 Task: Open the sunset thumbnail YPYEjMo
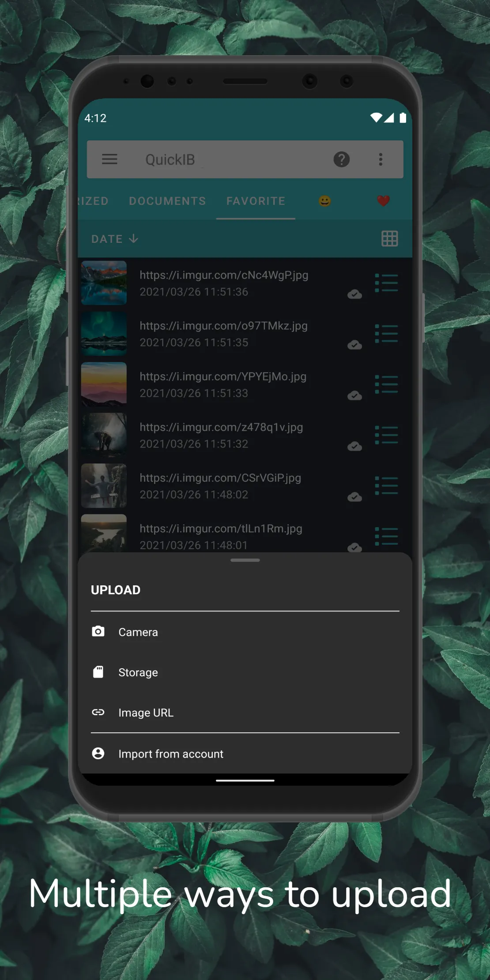(104, 384)
